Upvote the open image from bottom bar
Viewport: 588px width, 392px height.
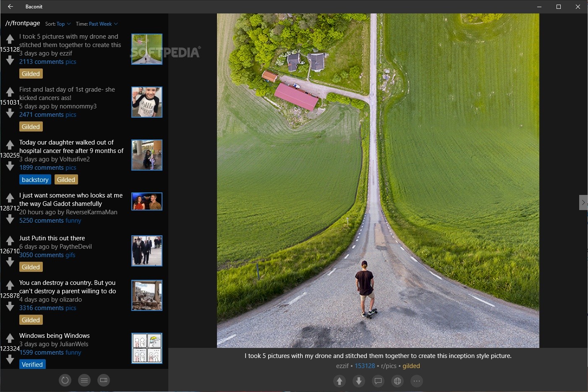coord(340,381)
